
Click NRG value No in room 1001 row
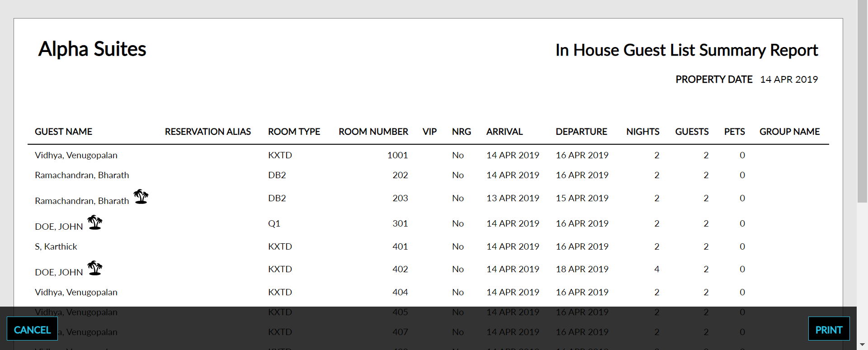pos(458,155)
